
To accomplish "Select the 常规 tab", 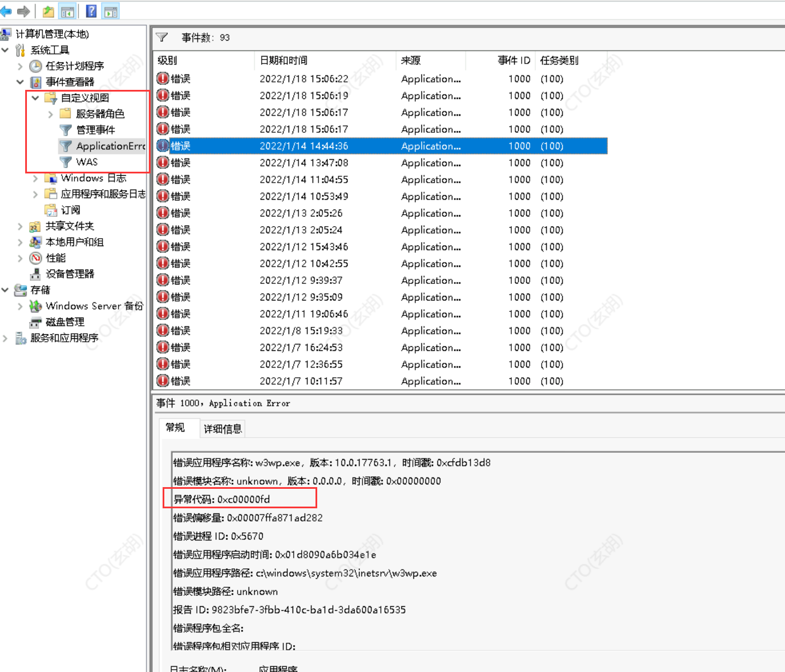I will coord(175,428).
